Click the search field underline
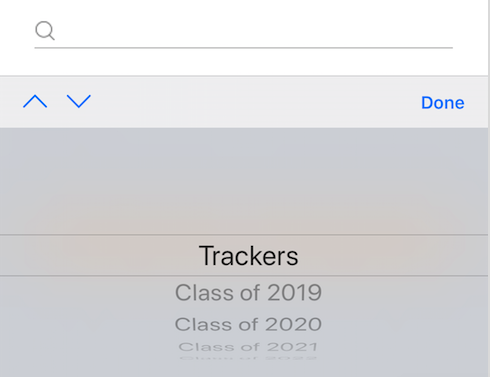This screenshot has width=490, height=377. point(244,48)
